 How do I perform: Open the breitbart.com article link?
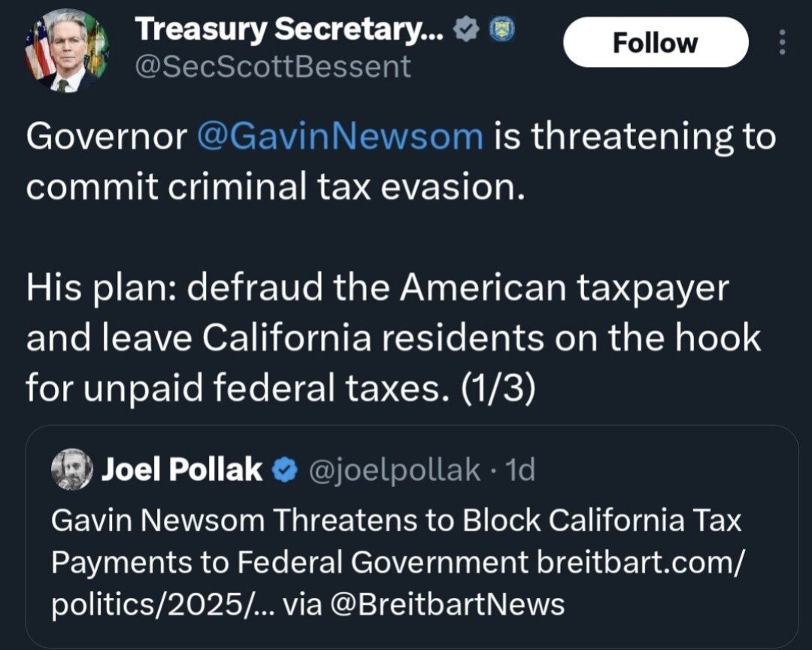pyautogui.click(x=641, y=562)
